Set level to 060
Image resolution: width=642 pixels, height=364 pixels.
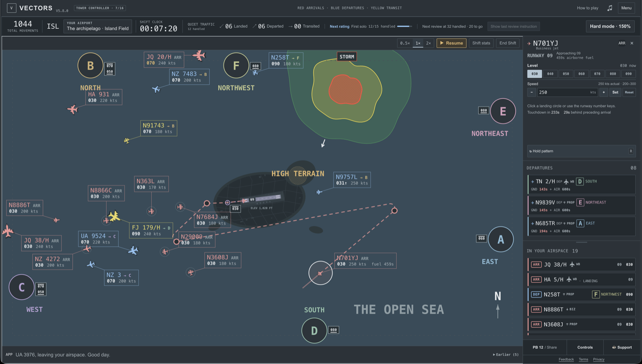[x=581, y=74]
